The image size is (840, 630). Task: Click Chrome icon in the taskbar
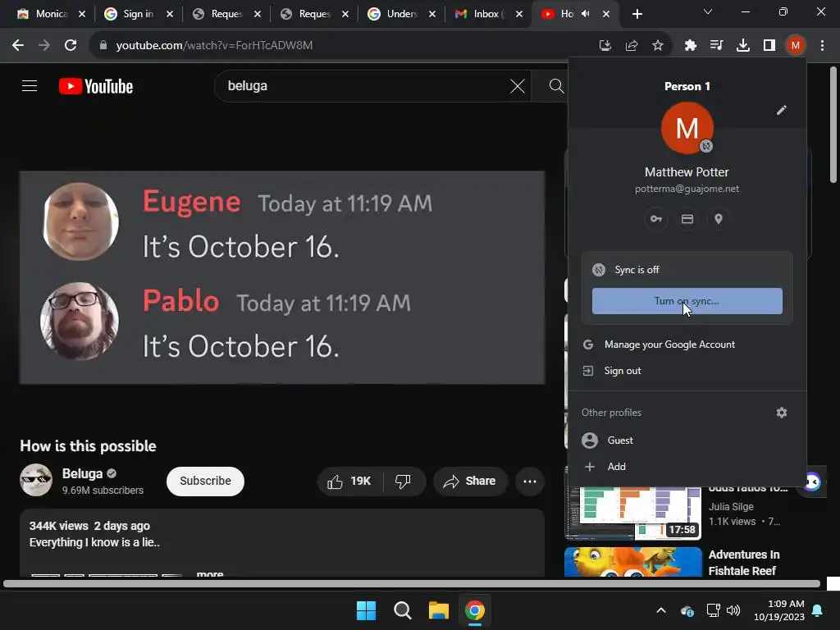click(475, 610)
